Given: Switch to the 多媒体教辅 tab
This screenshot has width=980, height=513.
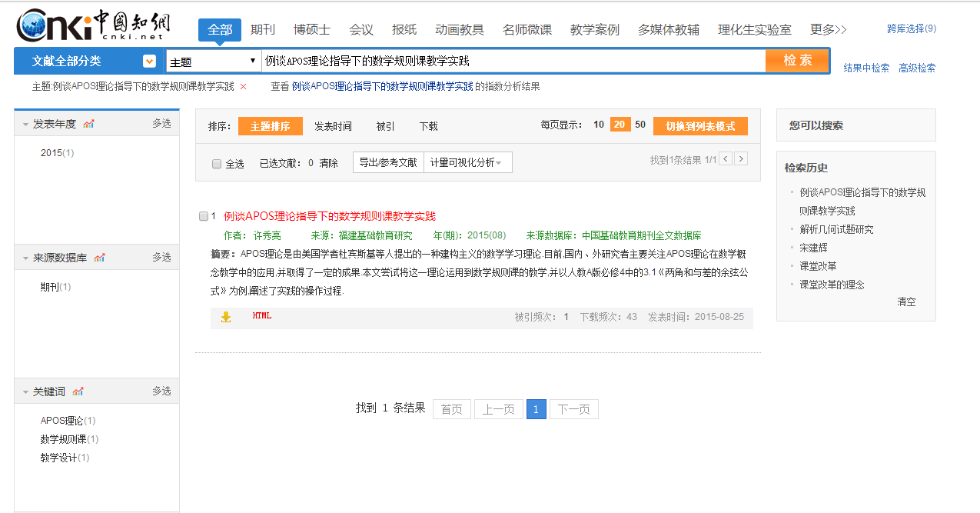Looking at the screenshot, I should coord(669,29).
